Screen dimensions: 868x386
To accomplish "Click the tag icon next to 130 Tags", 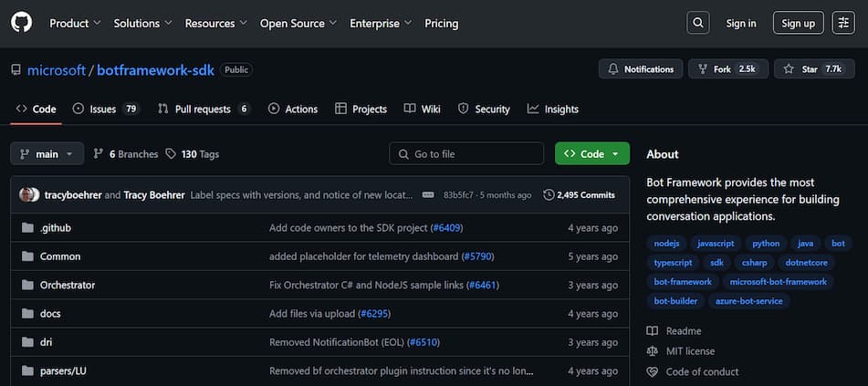I will click(x=172, y=154).
